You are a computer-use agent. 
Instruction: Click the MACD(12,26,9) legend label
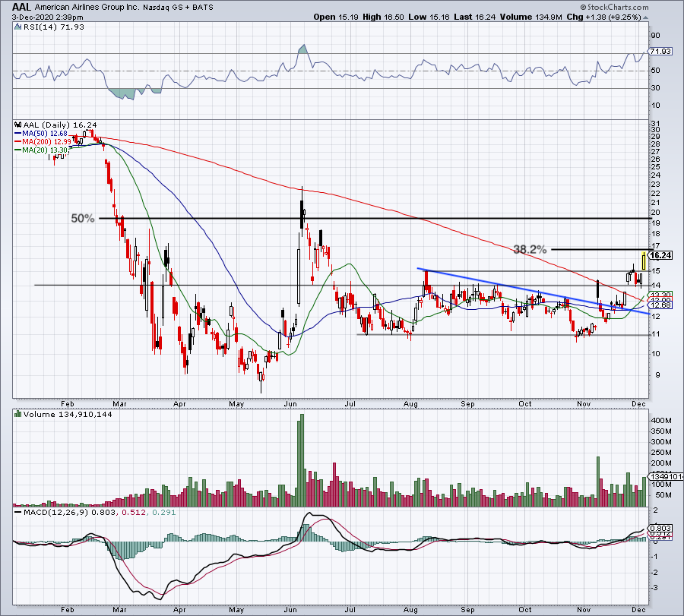click(x=56, y=512)
